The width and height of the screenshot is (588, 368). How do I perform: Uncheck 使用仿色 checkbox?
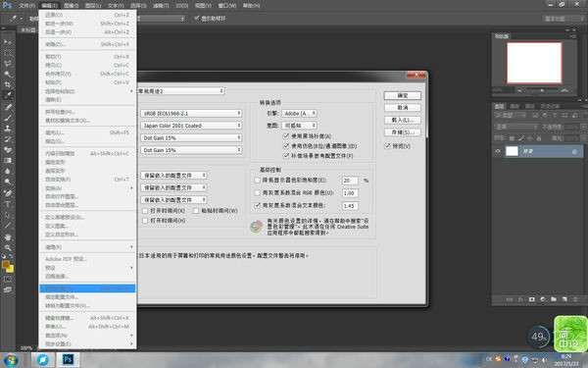[286, 145]
